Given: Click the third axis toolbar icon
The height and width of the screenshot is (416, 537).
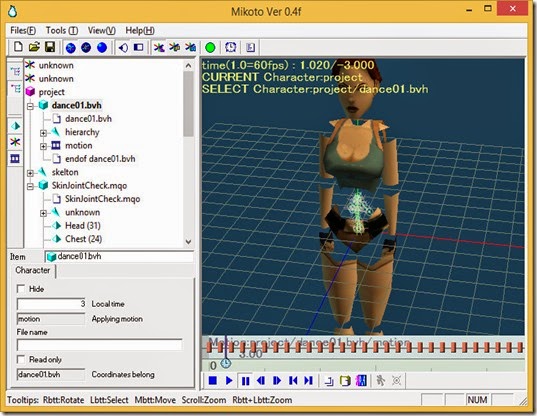Looking at the screenshot, I should pos(190,47).
